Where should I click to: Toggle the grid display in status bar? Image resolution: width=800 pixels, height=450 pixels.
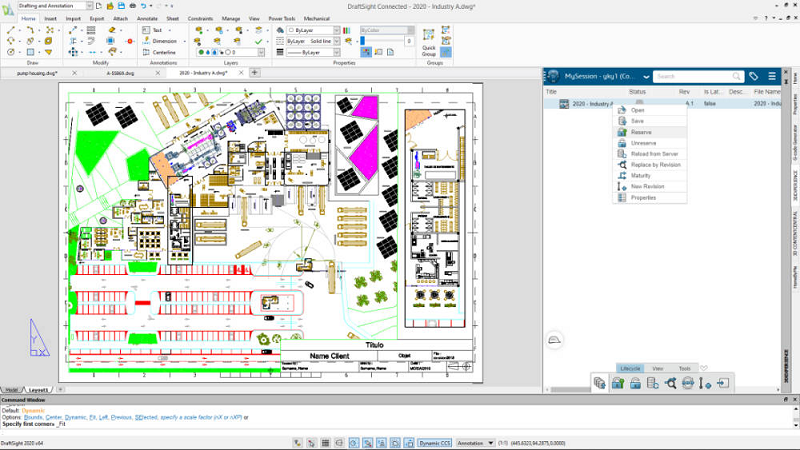pyautogui.click(x=326, y=442)
